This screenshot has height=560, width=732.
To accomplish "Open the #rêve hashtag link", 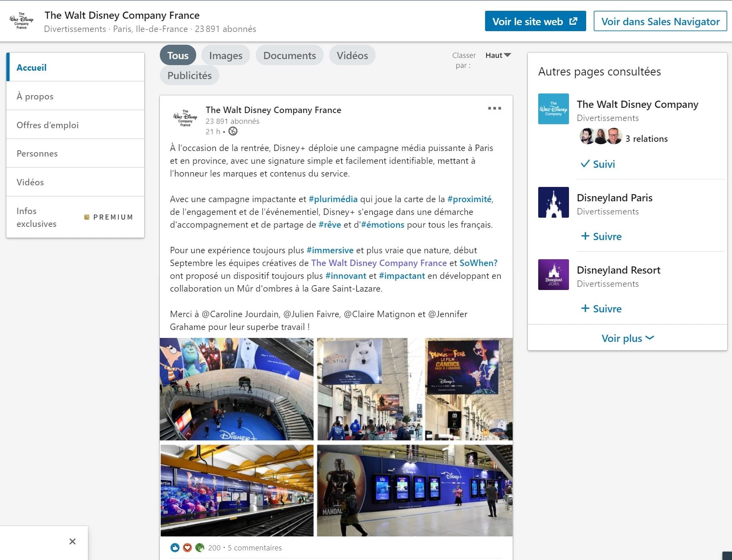I will [x=330, y=224].
